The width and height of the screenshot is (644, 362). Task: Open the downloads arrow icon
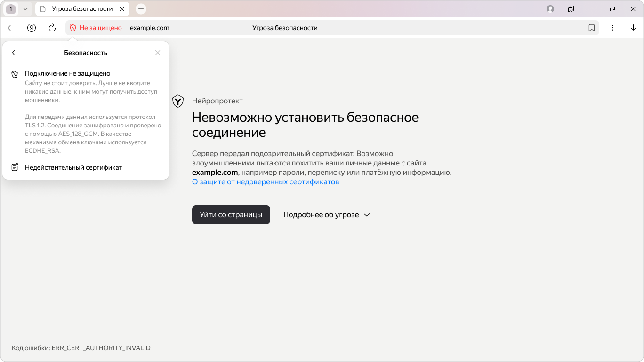pos(633,28)
